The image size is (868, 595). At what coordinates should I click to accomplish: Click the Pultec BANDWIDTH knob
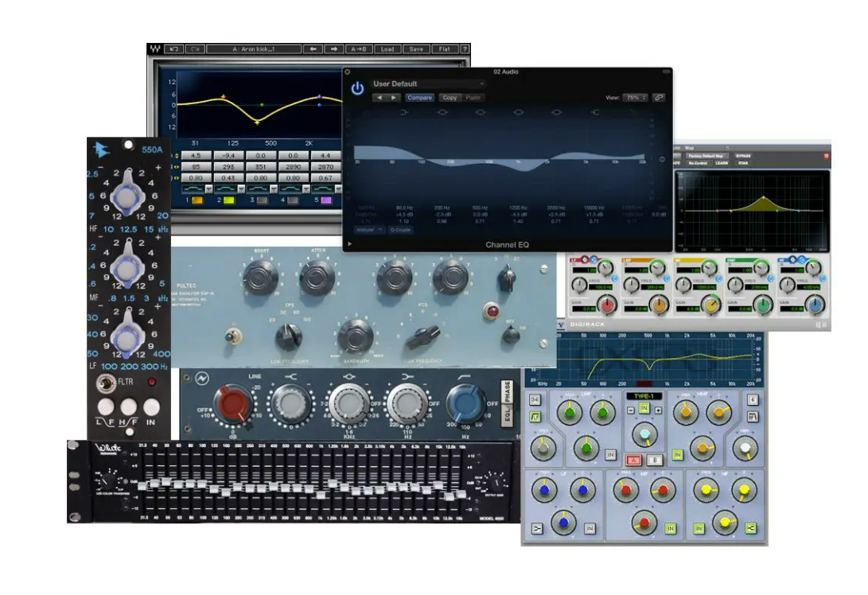(x=355, y=337)
